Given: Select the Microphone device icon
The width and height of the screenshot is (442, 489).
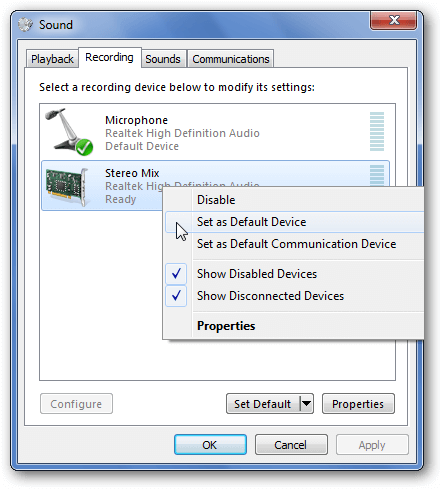Looking at the screenshot, I should [69, 132].
